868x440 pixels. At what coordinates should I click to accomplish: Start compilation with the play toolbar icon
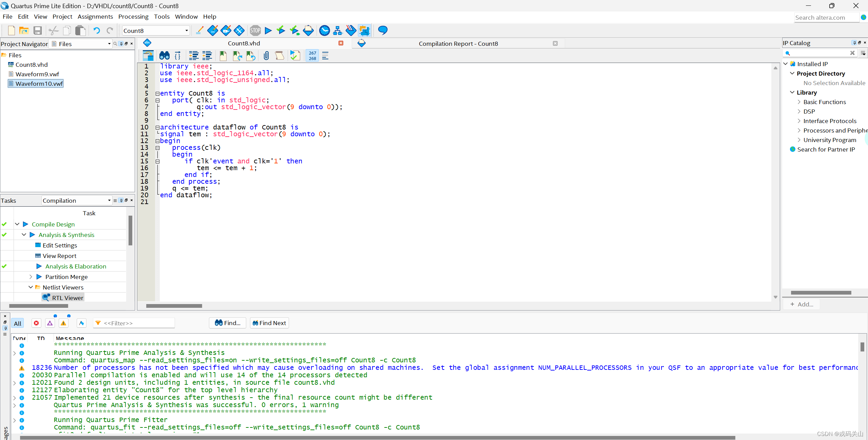tap(268, 31)
